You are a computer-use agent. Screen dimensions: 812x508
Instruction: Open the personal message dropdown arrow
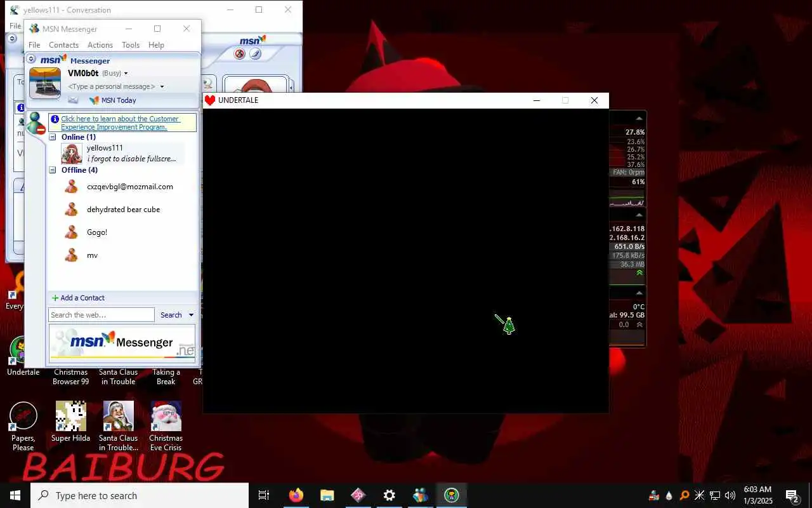point(162,86)
